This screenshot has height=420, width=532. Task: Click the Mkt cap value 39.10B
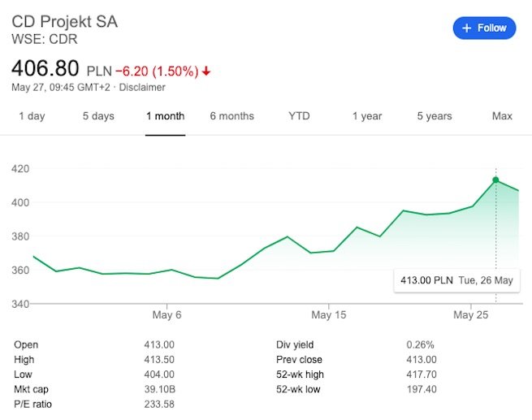click(160, 389)
